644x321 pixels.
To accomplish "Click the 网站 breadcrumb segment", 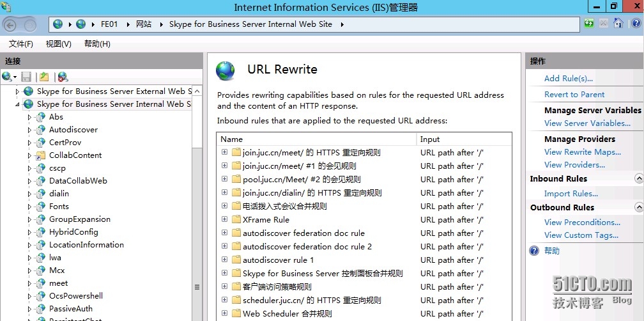I will click(144, 24).
